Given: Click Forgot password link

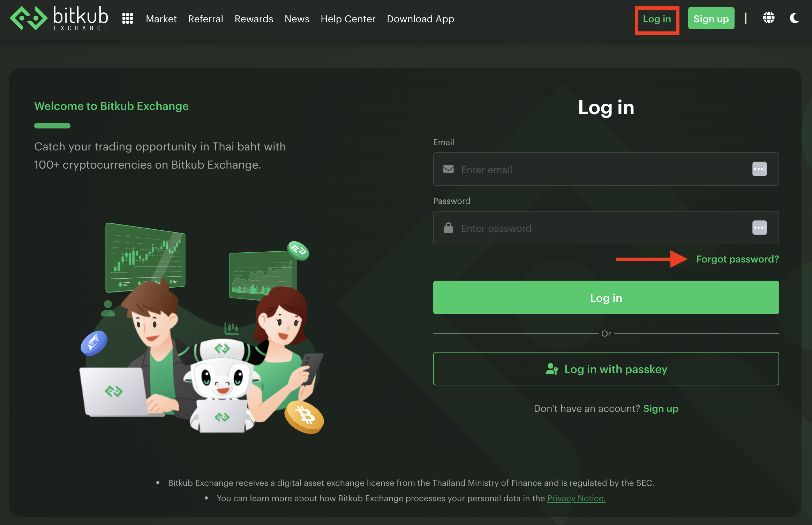Looking at the screenshot, I should (737, 259).
